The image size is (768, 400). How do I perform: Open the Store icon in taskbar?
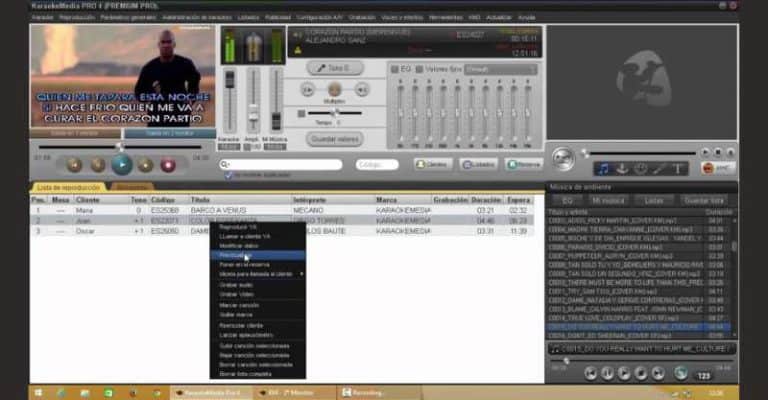pos(109,393)
